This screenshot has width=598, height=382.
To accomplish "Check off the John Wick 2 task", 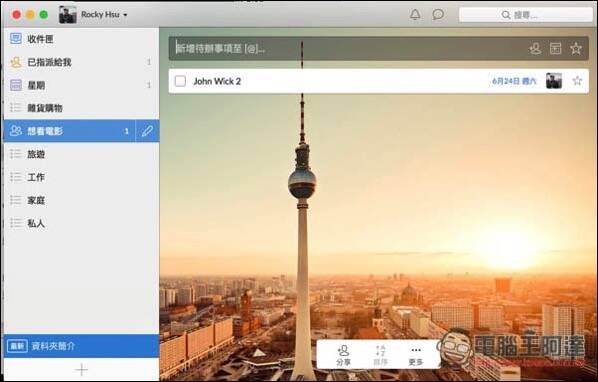I will 180,81.
